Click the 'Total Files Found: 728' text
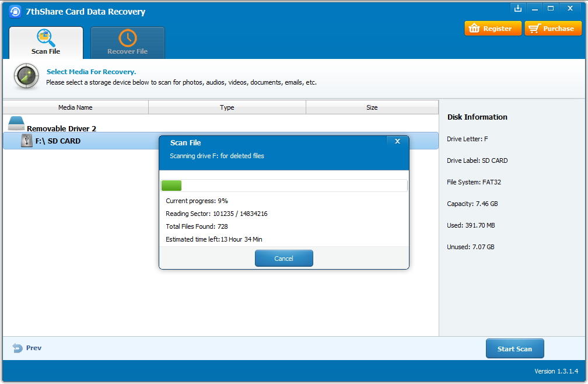588x384 pixels. point(197,226)
